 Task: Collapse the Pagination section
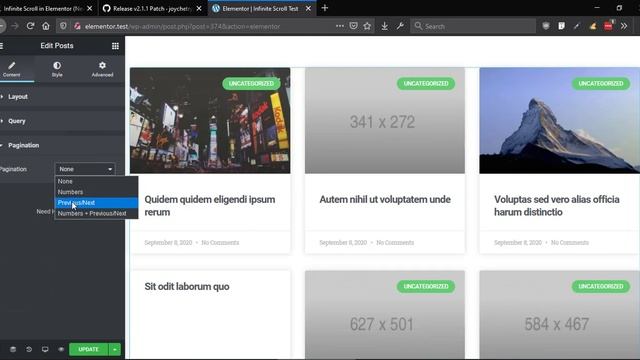(62, 145)
